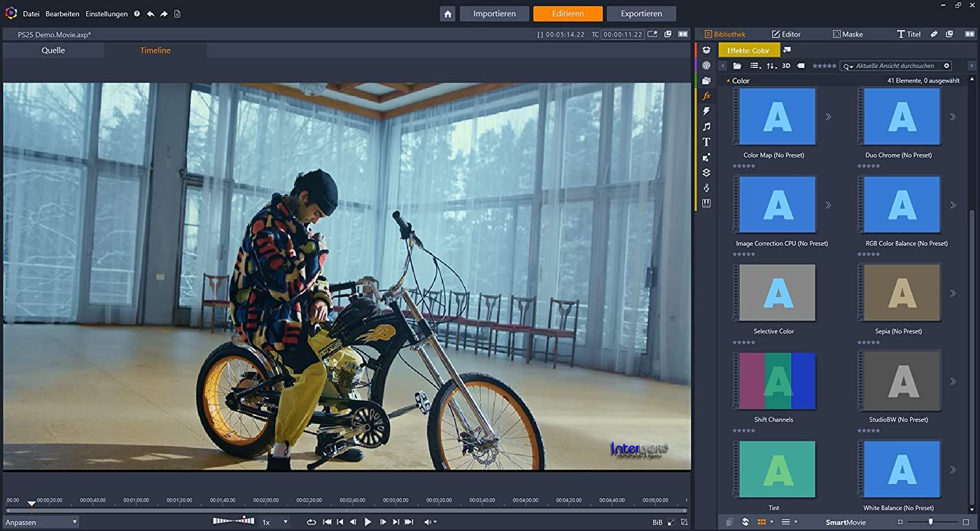Toggle loop playback in the player
The height and width of the screenshot is (531, 980).
(x=311, y=522)
